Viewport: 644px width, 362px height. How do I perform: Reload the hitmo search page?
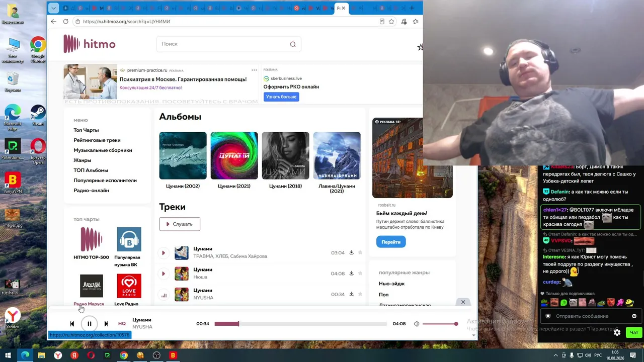pyautogui.click(x=65, y=22)
